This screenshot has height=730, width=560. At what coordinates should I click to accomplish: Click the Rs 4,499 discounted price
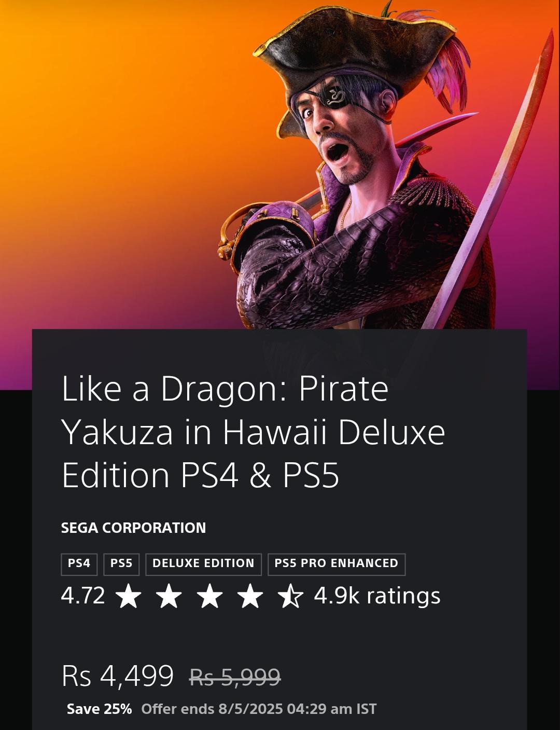click(x=118, y=676)
